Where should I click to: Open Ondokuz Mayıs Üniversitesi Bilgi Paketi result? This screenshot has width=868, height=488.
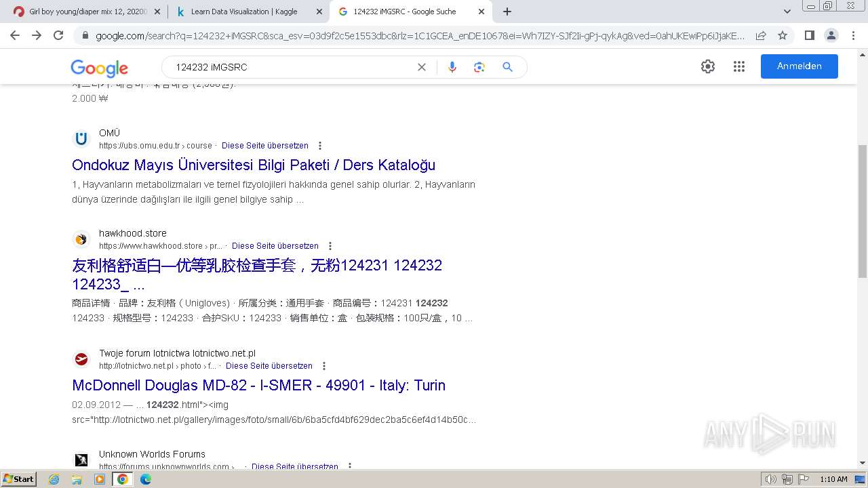[x=254, y=165]
